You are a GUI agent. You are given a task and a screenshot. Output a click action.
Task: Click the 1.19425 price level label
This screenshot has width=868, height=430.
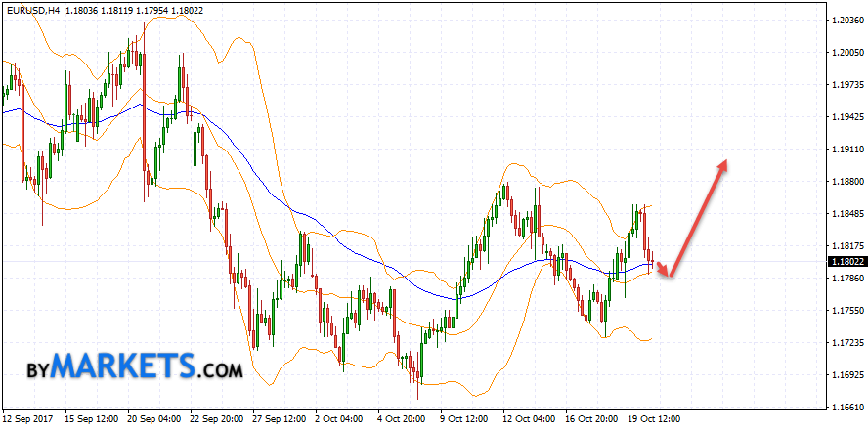point(846,117)
